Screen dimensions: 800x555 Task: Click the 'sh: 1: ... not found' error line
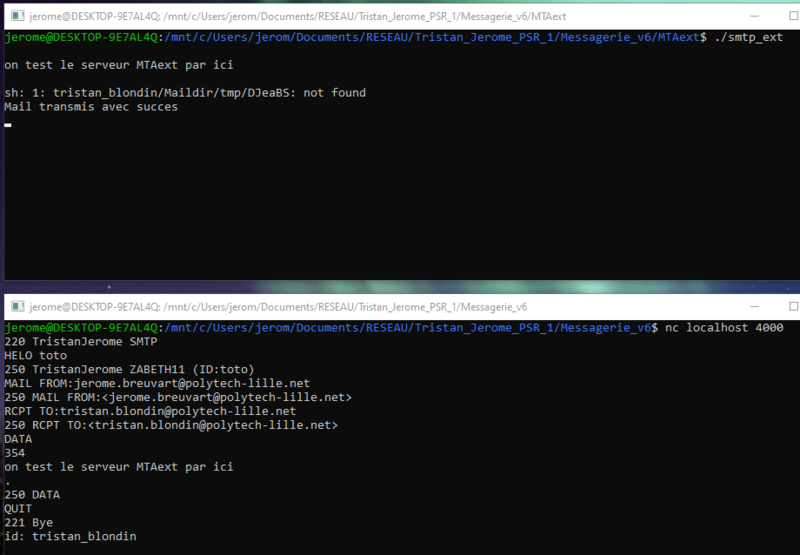pos(185,93)
